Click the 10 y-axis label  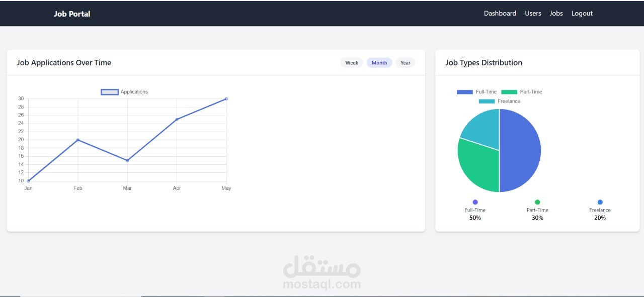21,181
